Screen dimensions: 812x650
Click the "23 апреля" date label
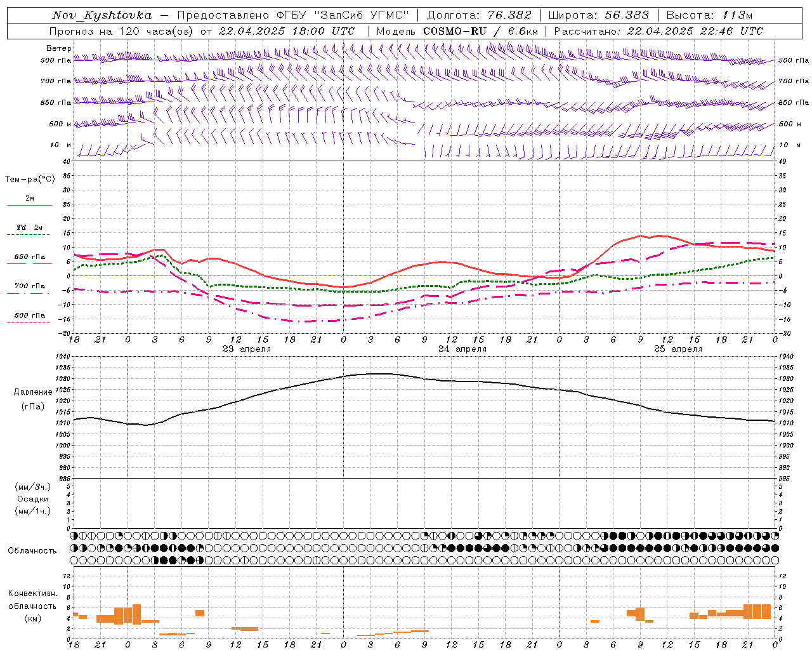click(x=246, y=349)
